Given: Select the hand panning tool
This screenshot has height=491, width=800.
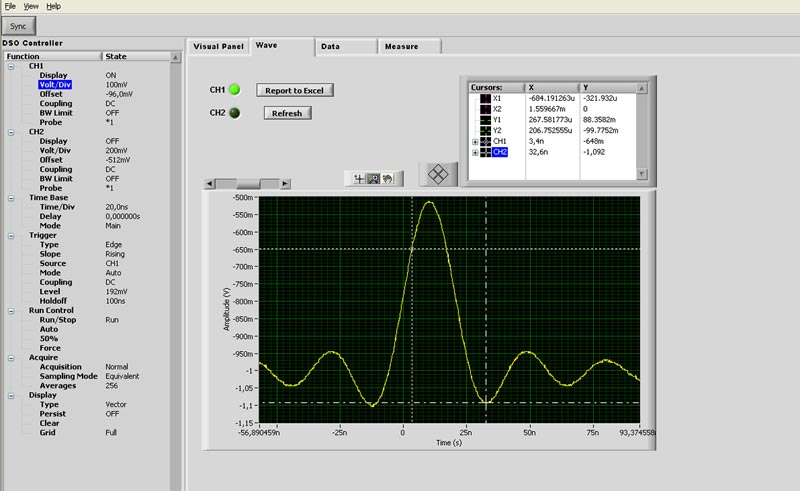Looking at the screenshot, I should point(388,179).
